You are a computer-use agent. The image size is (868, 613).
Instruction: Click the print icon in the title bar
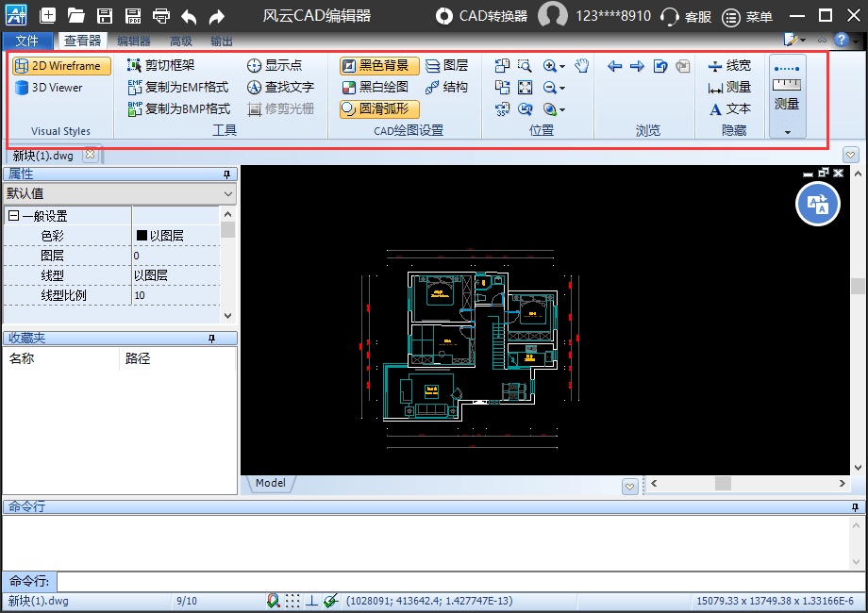[161, 16]
